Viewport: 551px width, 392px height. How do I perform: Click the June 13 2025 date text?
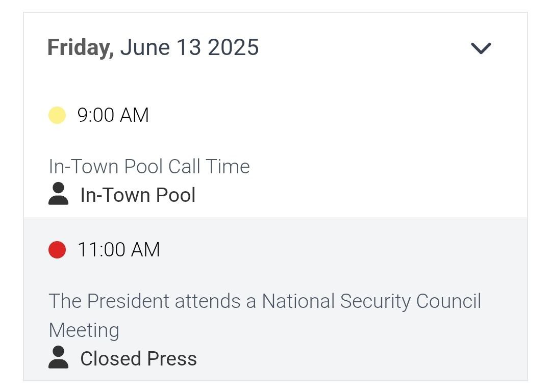[x=190, y=48]
